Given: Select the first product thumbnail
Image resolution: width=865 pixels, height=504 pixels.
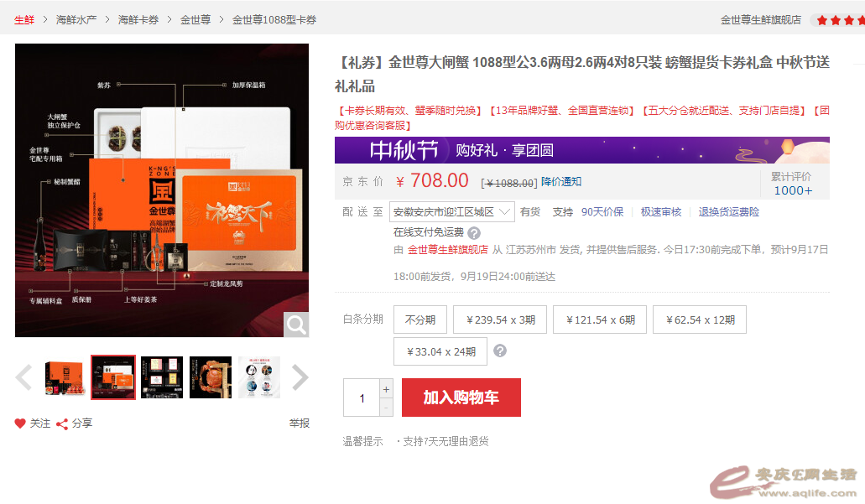Looking at the screenshot, I should (x=65, y=377).
